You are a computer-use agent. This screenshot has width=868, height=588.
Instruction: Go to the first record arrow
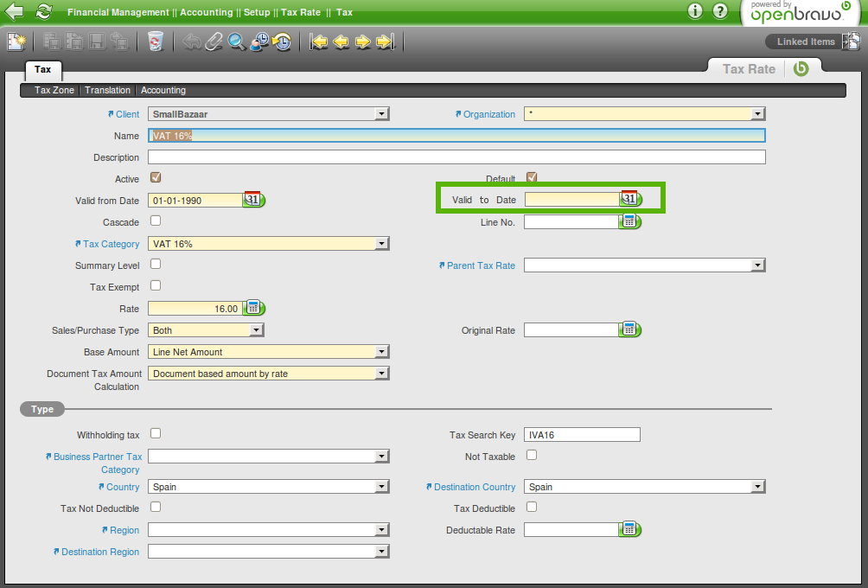pos(319,42)
